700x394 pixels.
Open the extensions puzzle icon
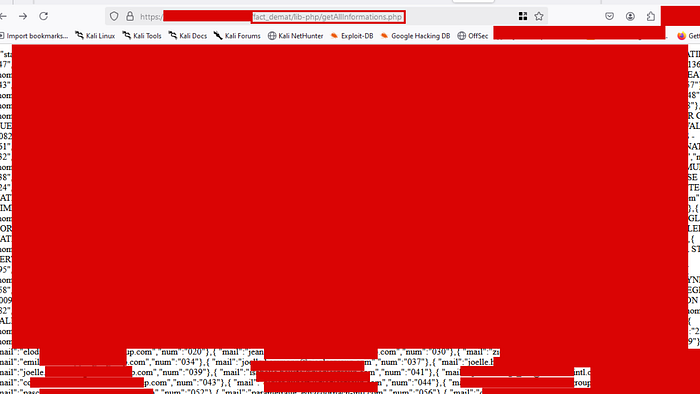point(650,17)
